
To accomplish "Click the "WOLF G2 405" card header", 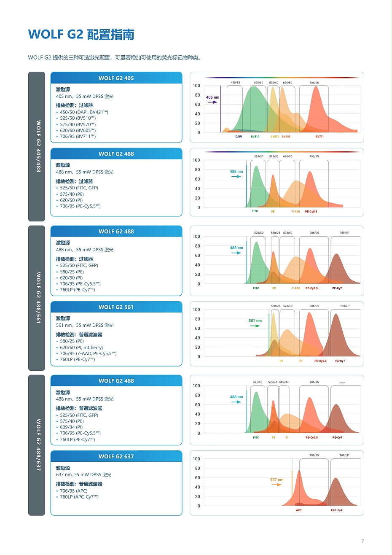I will point(116,78).
